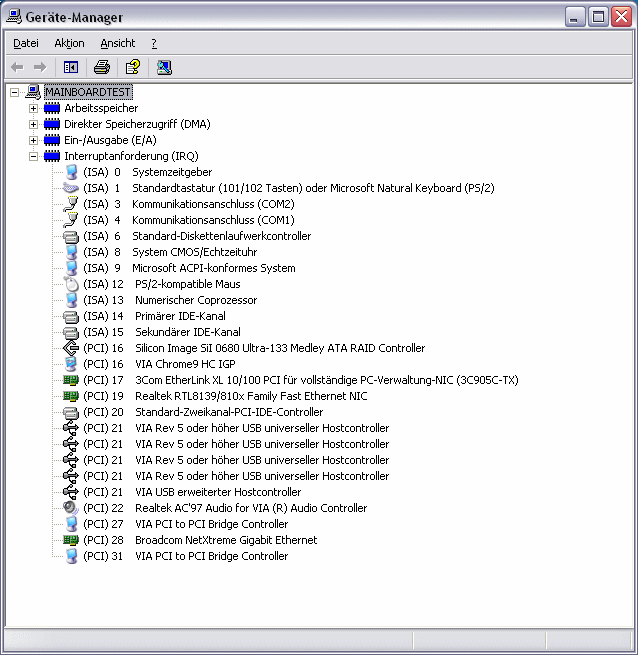Expand the Direkter Speicherzugriff (DMA) node

point(33,124)
